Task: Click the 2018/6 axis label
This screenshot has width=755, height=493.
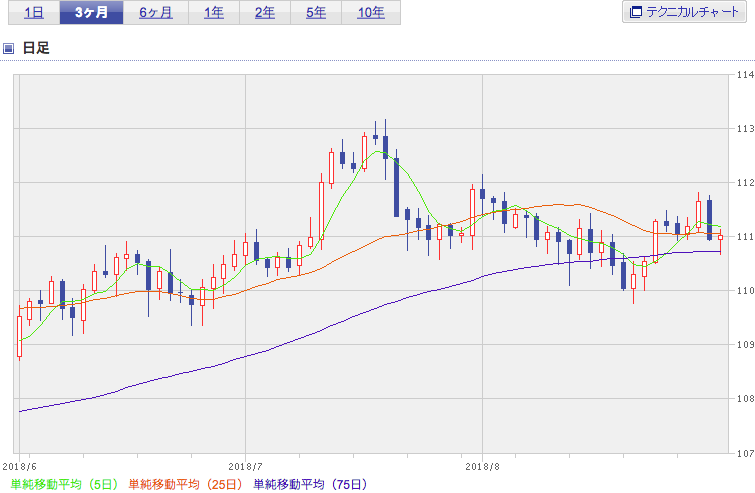Action: tap(19, 467)
